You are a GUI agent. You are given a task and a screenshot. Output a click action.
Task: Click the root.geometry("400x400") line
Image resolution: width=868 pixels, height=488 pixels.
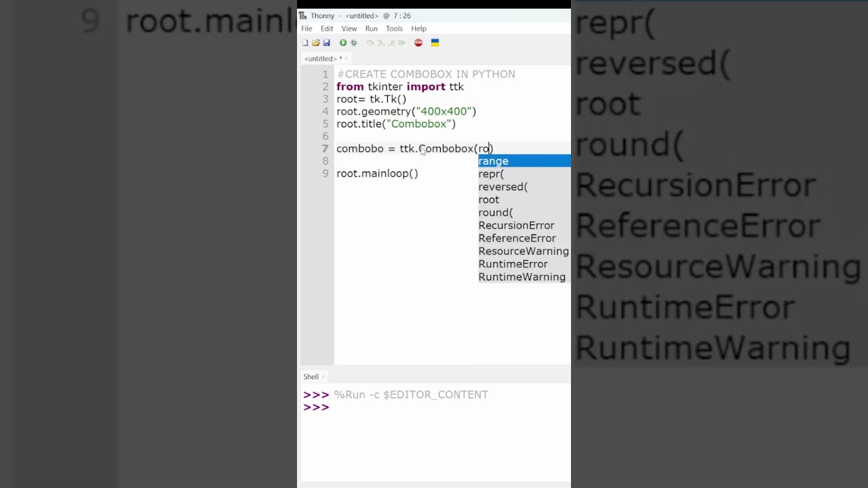pyautogui.click(x=406, y=112)
